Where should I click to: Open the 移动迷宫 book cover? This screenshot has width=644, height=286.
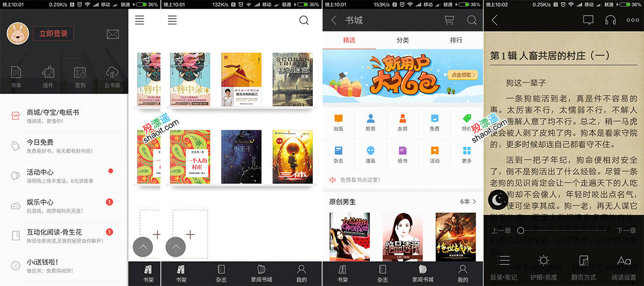[x=292, y=80]
